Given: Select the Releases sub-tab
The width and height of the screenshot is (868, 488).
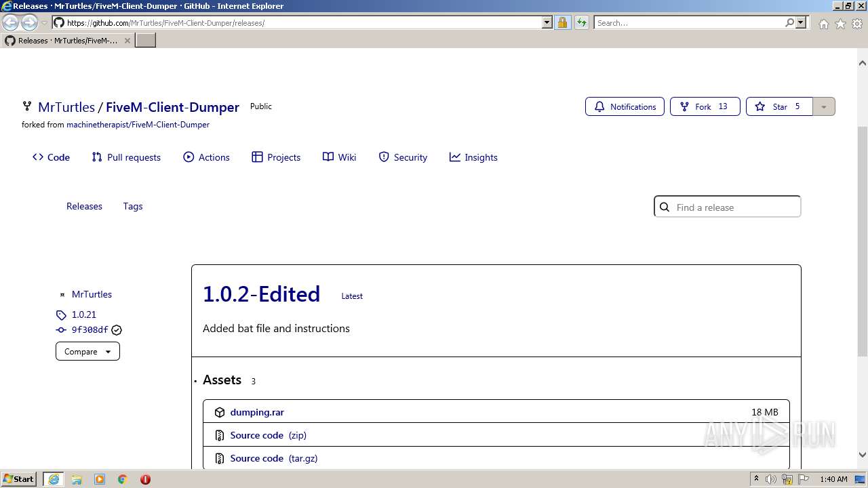Looking at the screenshot, I should (x=84, y=206).
